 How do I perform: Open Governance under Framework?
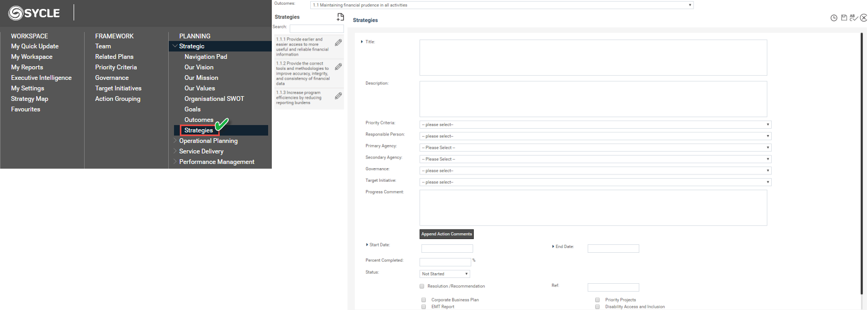111,78
